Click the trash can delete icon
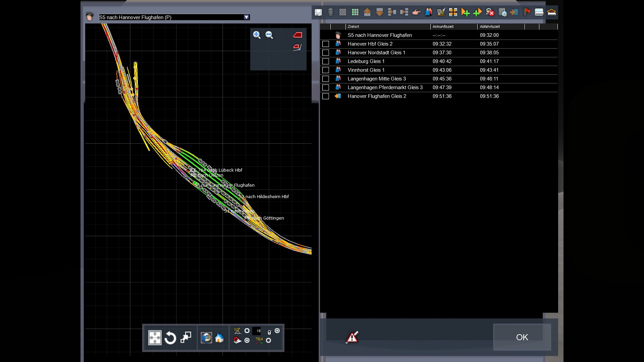 pos(330,12)
